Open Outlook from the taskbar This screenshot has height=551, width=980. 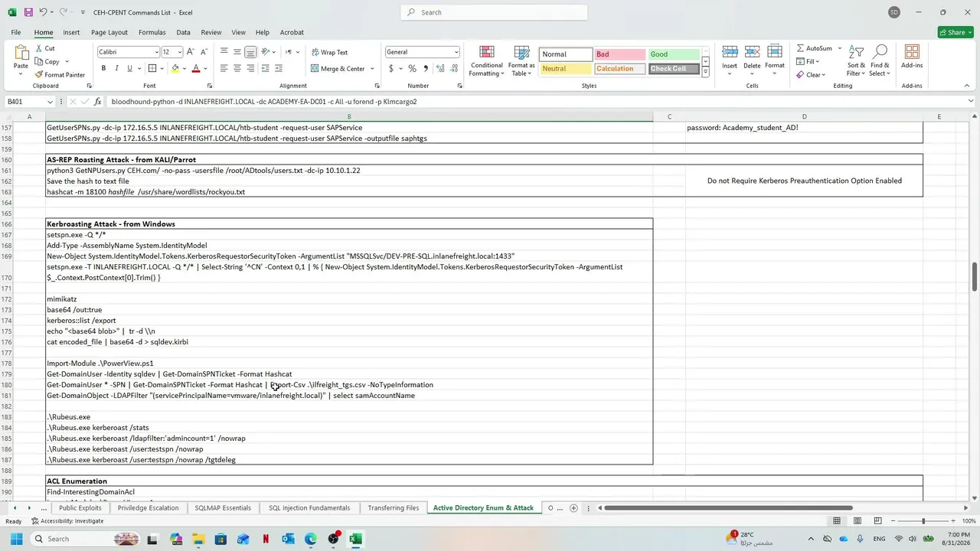(x=288, y=539)
